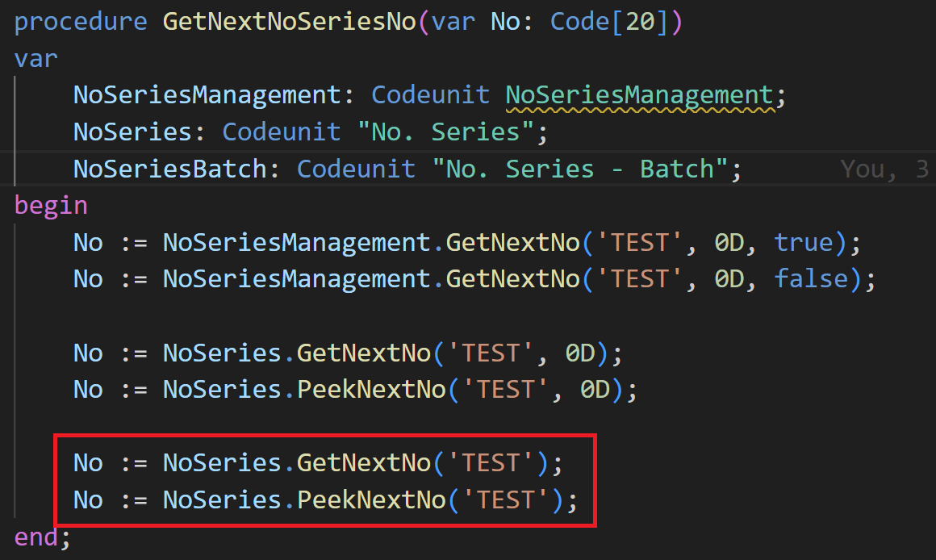Click the begin keyword
The width and height of the screenshot is (936, 560).
tap(51, 205)
